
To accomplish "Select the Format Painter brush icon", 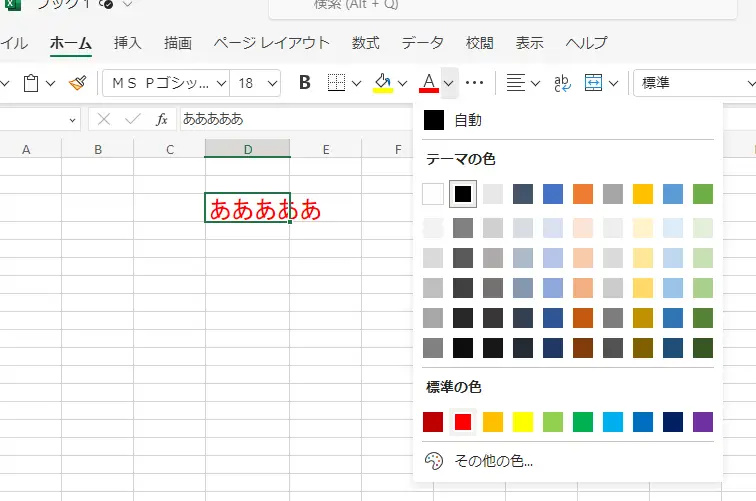I will click(78, 83).
